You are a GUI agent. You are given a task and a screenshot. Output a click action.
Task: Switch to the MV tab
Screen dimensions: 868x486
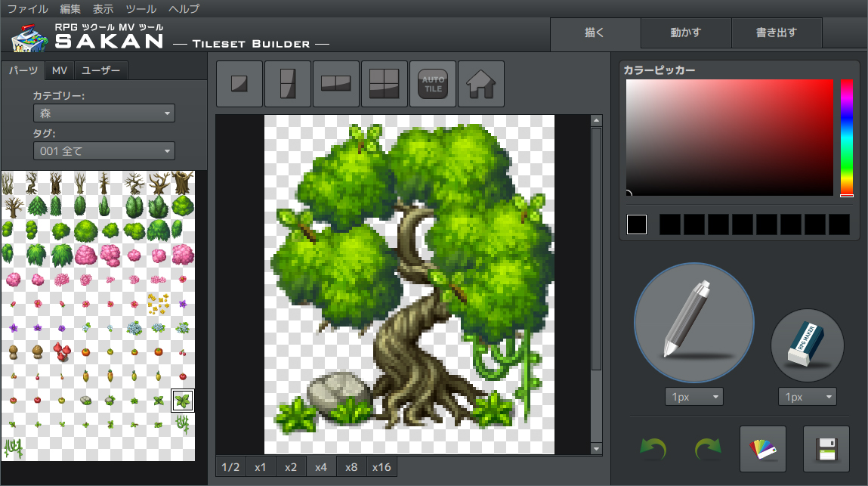[x=60, y=70]
